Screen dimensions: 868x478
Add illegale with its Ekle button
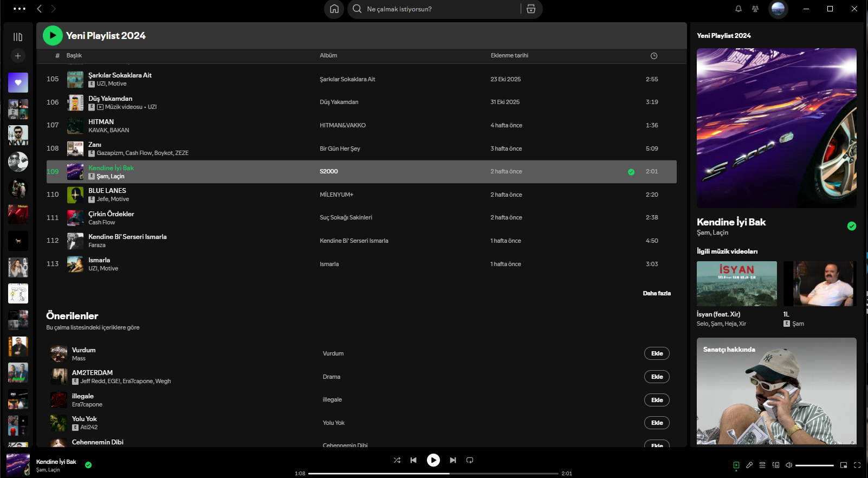(x=657, y=400)
